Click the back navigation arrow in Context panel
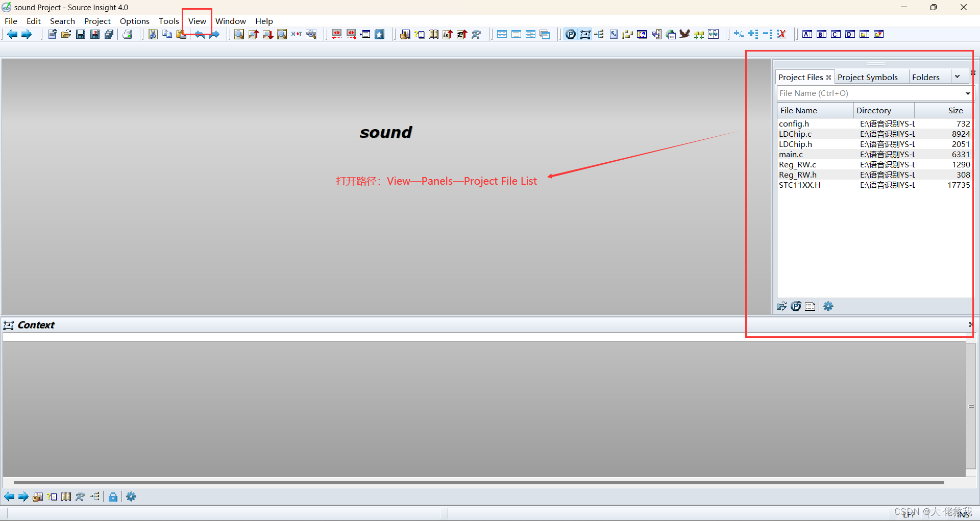 click(9, 496)
